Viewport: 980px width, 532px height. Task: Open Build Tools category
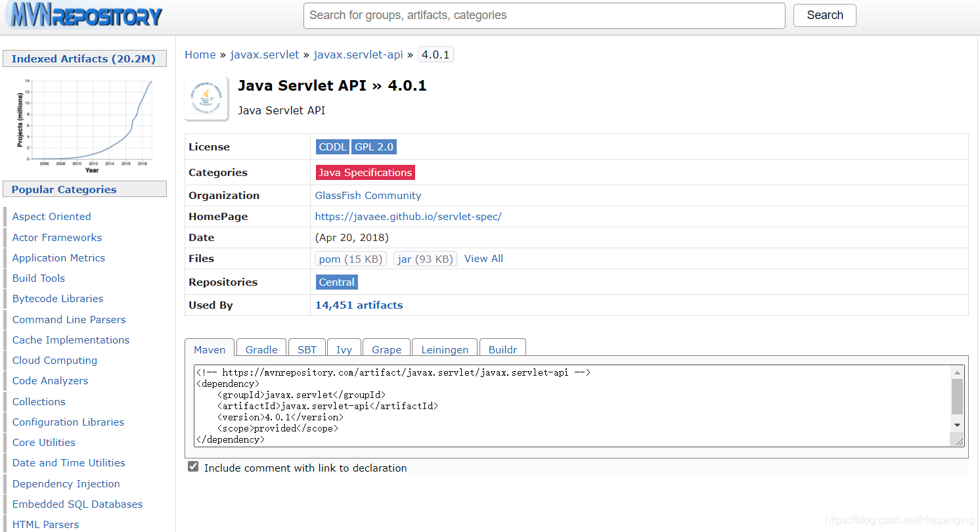(x=39, y=278)
